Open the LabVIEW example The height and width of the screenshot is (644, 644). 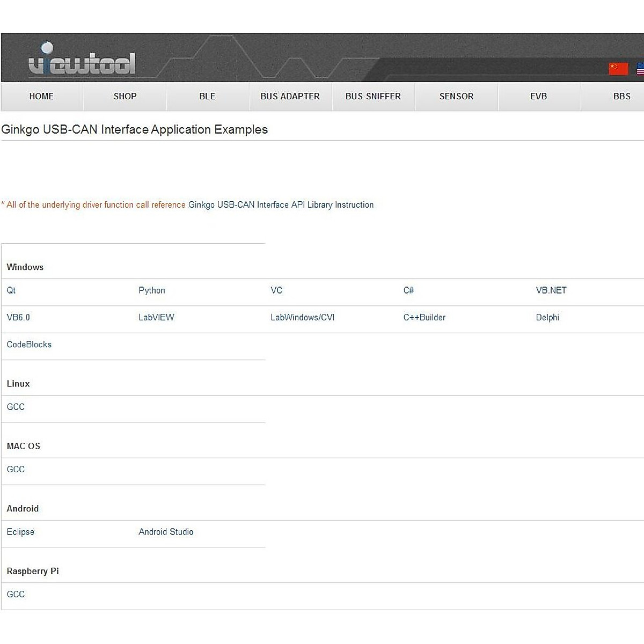click(x=156, y=318)
